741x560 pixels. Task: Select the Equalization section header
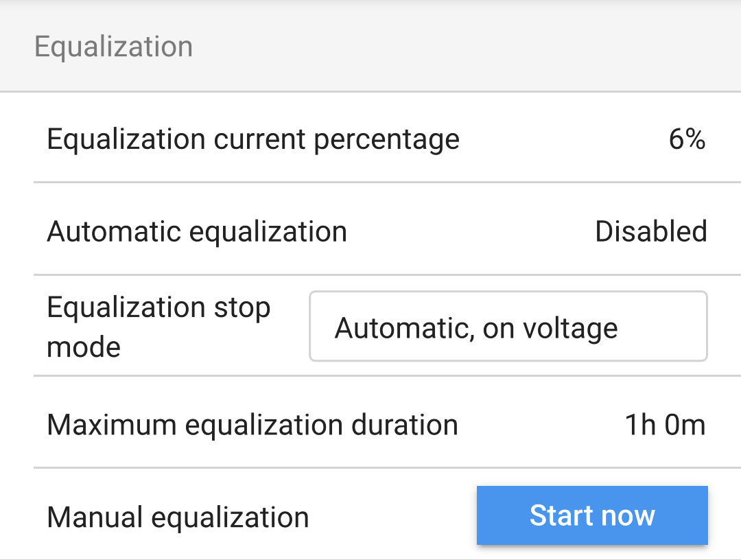pos(114,46)
